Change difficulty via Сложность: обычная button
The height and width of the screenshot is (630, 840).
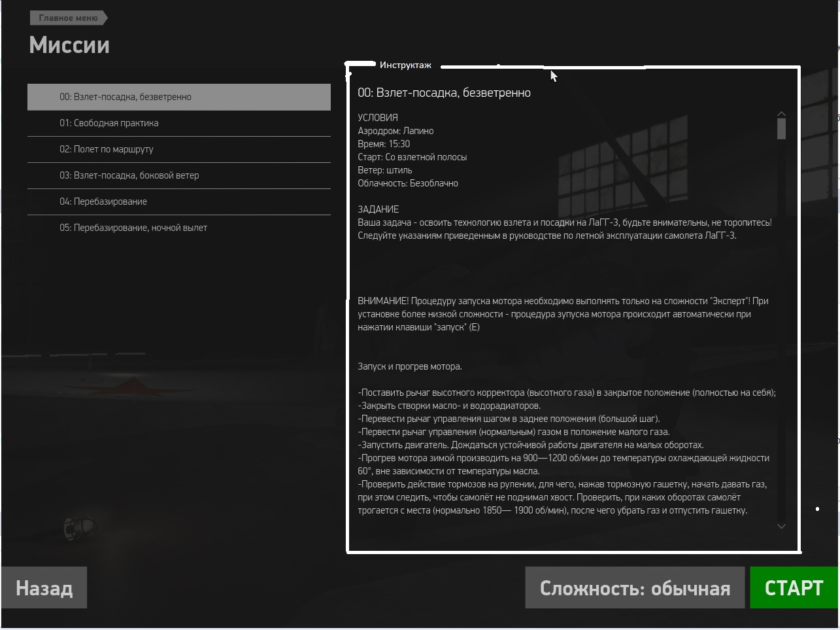(635, 587)
